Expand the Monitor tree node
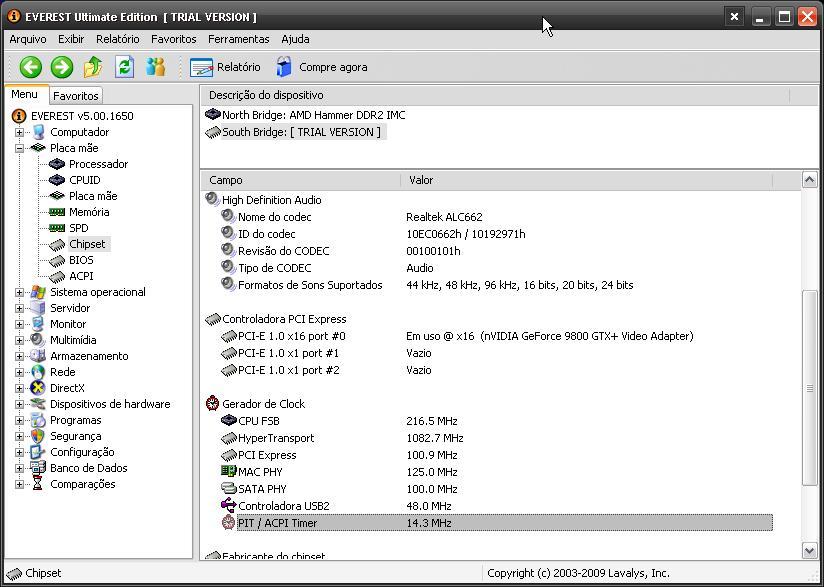Screen dimensions: 824x587 (x=19, y=324)
